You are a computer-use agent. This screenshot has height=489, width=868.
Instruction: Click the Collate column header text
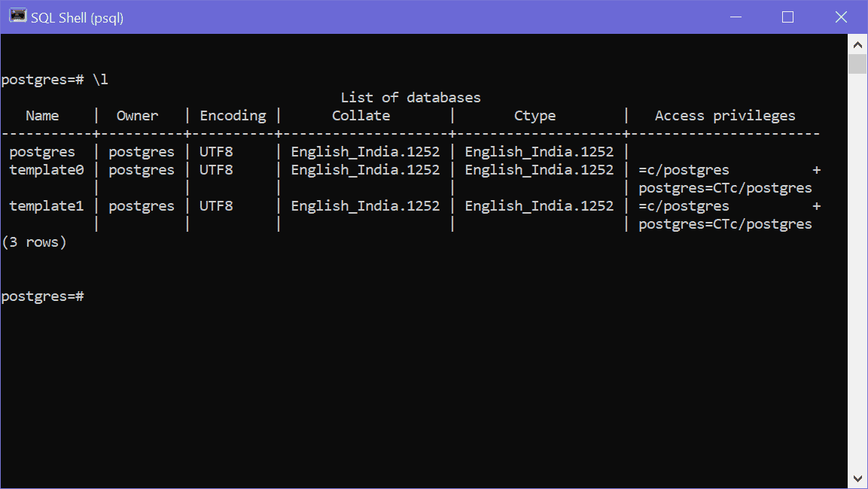[361, 115]
